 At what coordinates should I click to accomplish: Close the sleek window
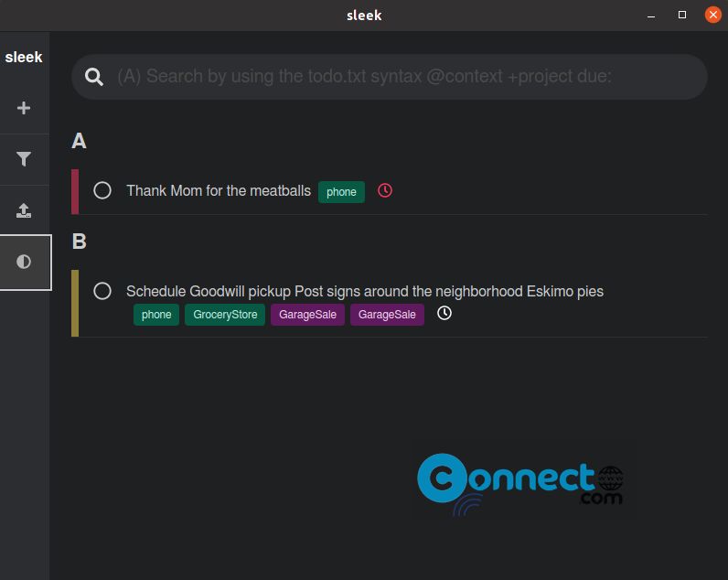pyautogui.click(x=713, y=15)
